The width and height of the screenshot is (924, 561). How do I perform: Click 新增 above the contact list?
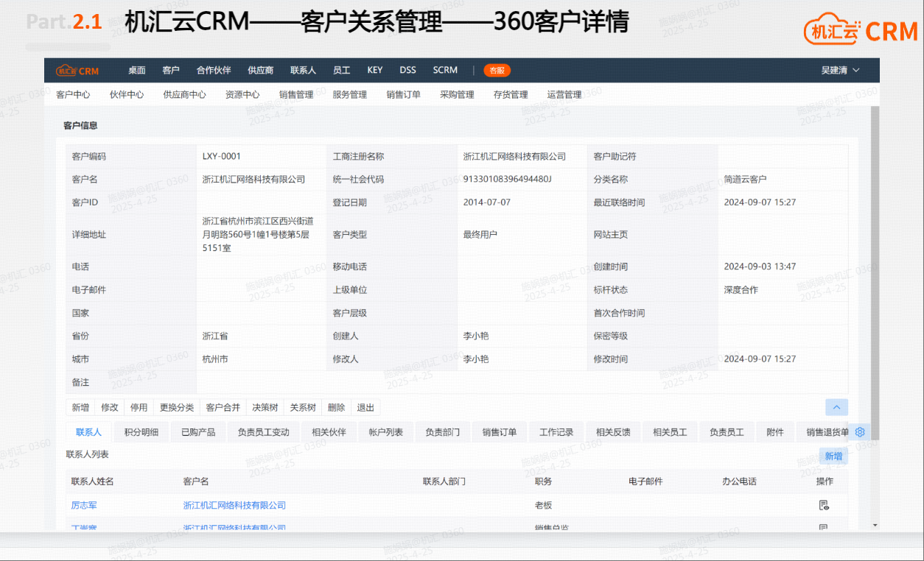[833, 456]
